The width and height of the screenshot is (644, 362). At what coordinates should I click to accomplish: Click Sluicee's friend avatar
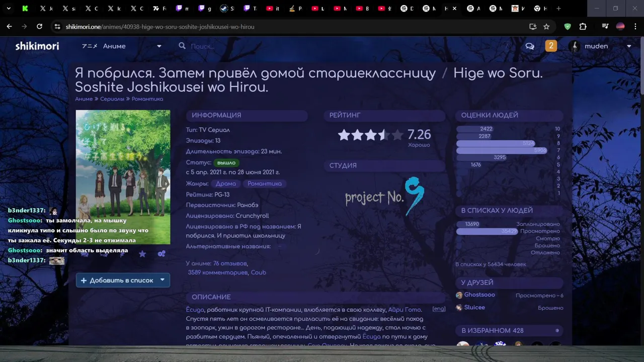coord(459,307)
